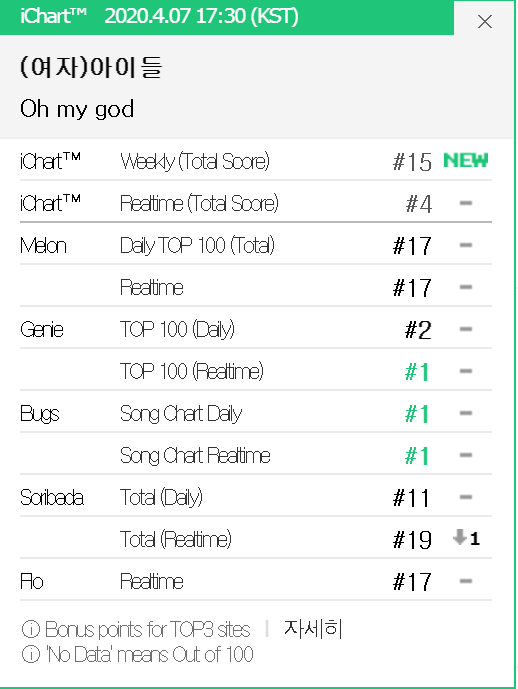Click the green #1 on Genie Realtime
Image resolution: width=518 pixels, height=689 pixels.
pos(417,372)
